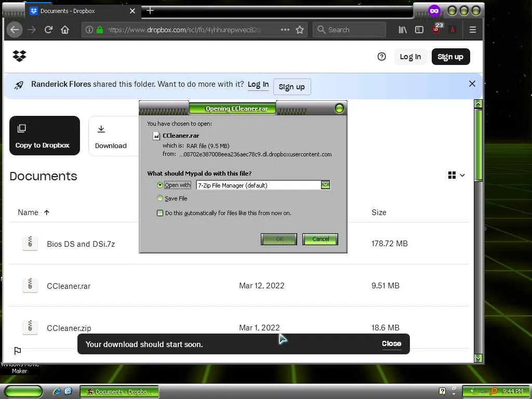Click the vertical scrollbar thumb
Screen dimensions: 532x399
478,145
